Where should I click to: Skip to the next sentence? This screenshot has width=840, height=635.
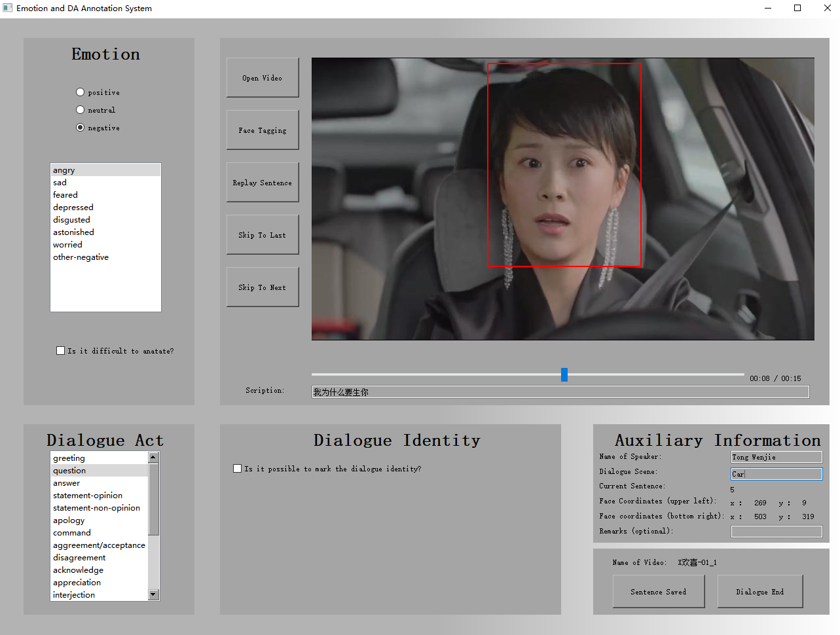pyautogui.click(x=263, y=287)
